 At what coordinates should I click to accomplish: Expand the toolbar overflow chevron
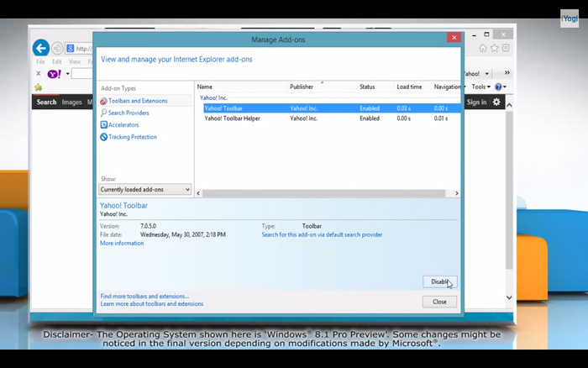[x=507, y=73]
